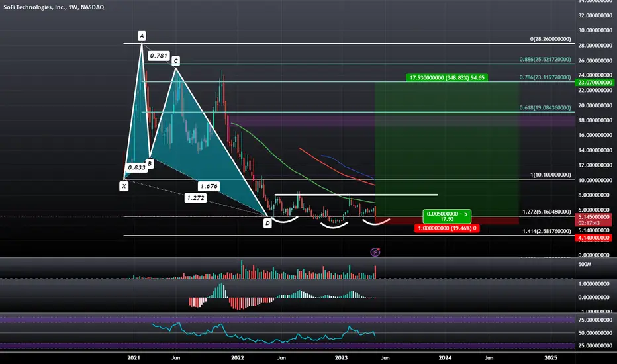The width and height of the screenshot is (617, 364).
Task: Click the Jun label between 2024 and 2025
Action: click(x=489, y=357)
